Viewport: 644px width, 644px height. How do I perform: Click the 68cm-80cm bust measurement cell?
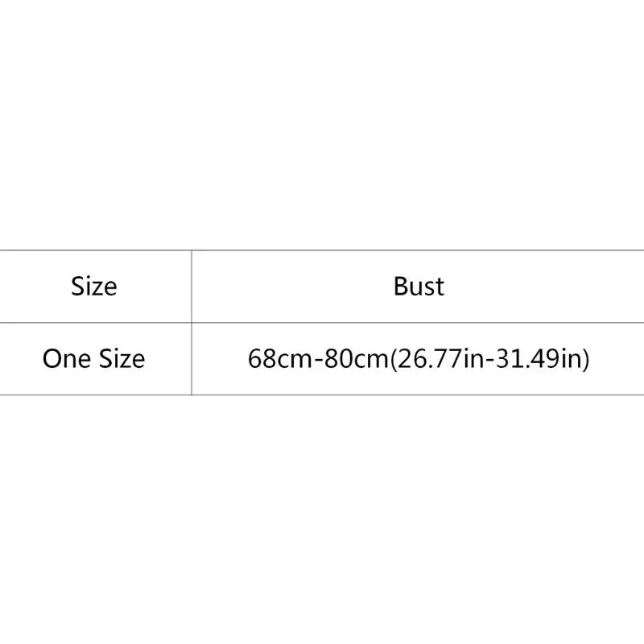(x=419, y=358)
